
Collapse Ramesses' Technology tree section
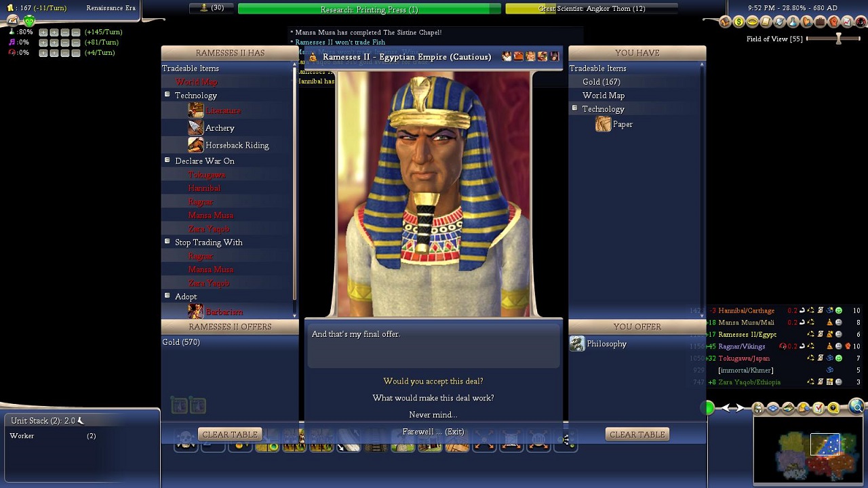click(167, 95)
